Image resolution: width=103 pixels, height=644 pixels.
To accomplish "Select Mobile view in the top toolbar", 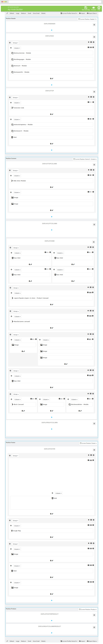I will click(x=43, y=13).
